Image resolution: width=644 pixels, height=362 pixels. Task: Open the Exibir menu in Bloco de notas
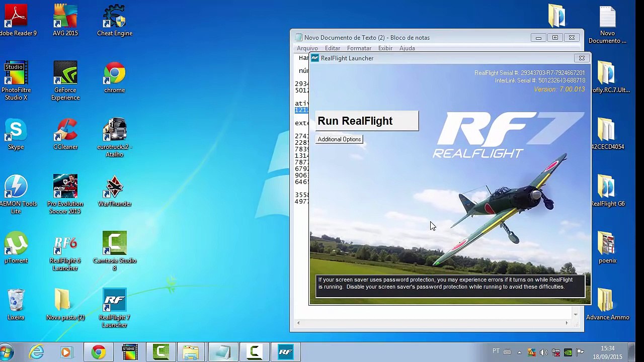click(385, 48)
